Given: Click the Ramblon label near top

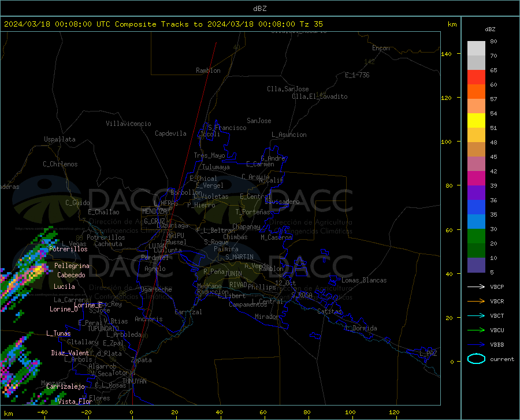Looking at the screenshot, I should pos(208,70).
